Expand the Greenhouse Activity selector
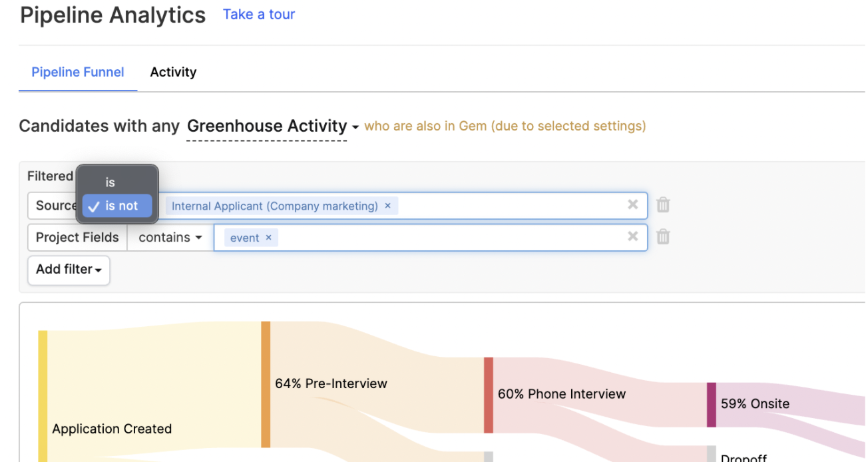Viewport: 868px width, 462px height. 272,126
